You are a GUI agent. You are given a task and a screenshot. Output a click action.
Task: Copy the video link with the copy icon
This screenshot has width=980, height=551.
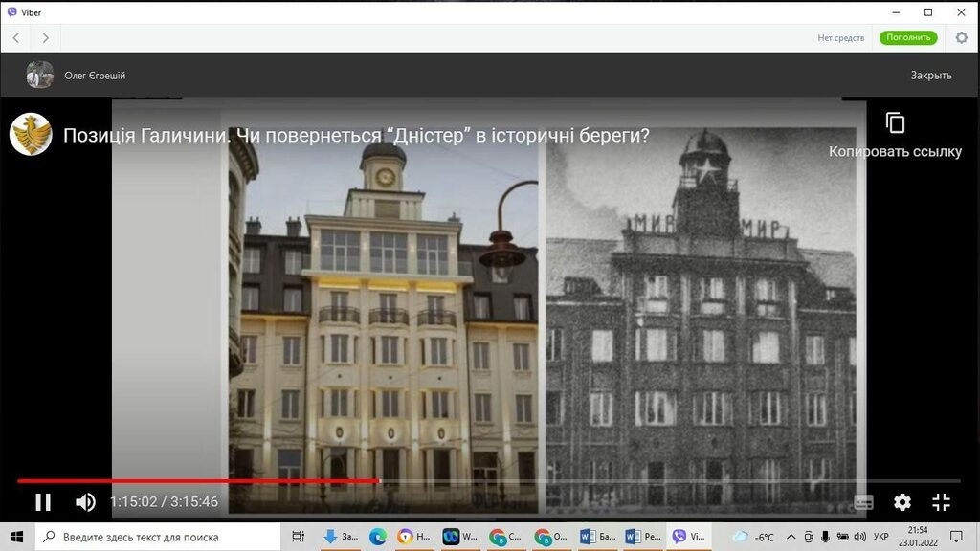pyautogui.click(x=895, y=123)
